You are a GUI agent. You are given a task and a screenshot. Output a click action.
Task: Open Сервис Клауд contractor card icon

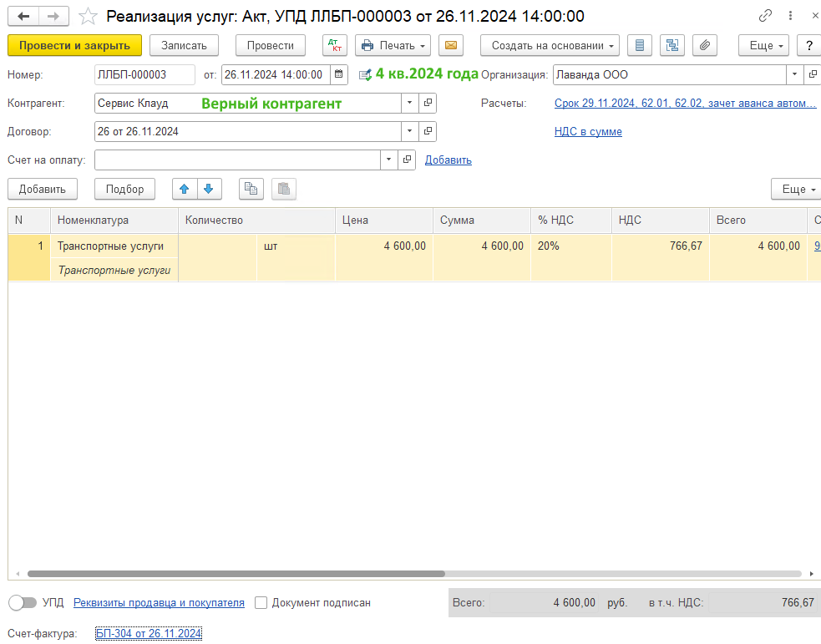click(428, 103)
